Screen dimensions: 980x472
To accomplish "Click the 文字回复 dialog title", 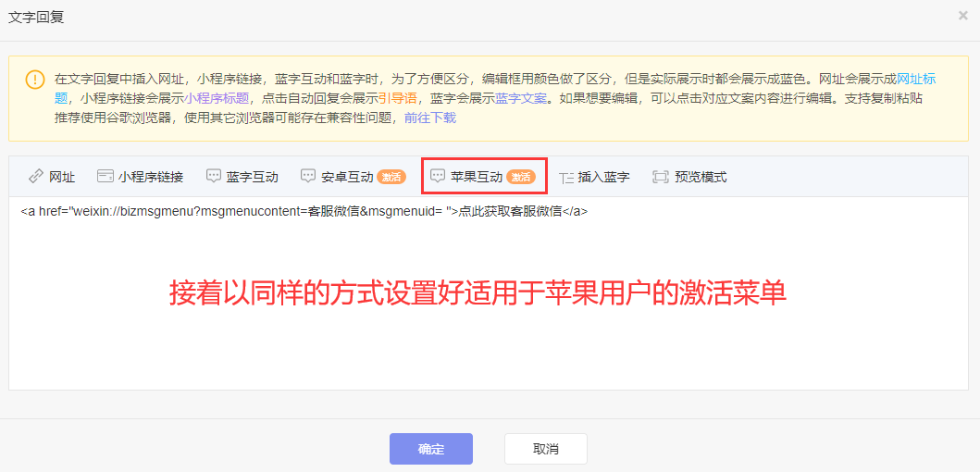I will coord(35,18).
